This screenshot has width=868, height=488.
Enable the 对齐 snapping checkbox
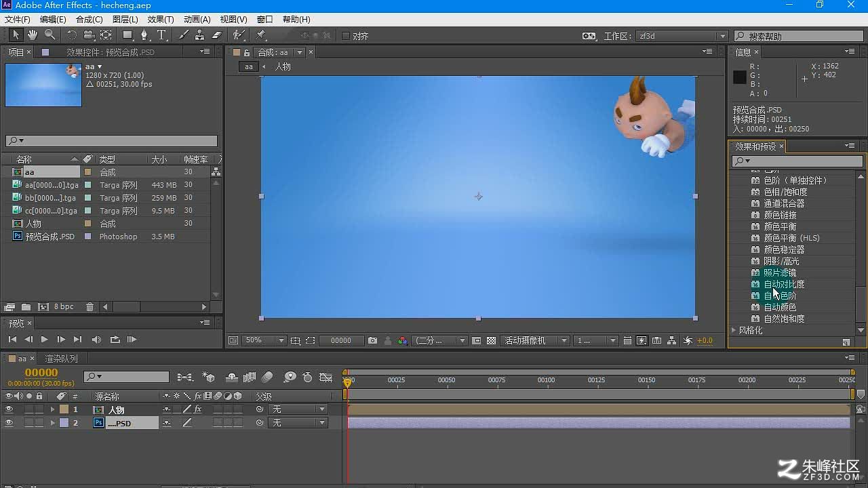[346, 36]
